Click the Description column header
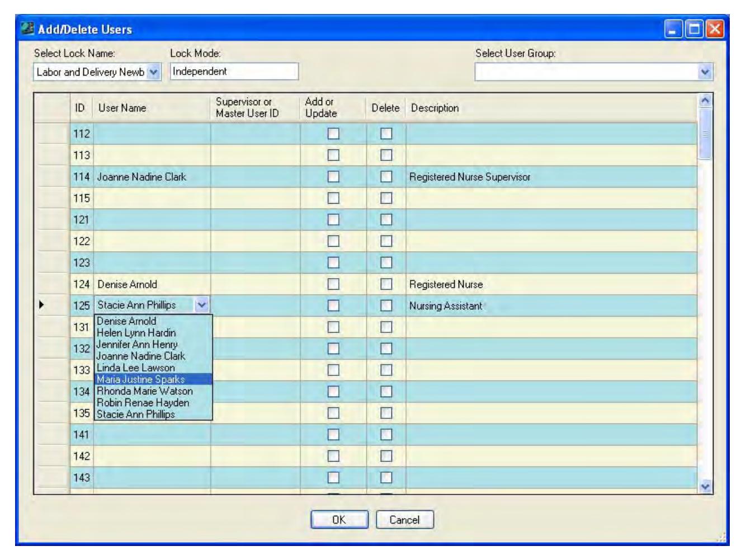This screenshot has width=741, height=560. (x=551, y=108)
